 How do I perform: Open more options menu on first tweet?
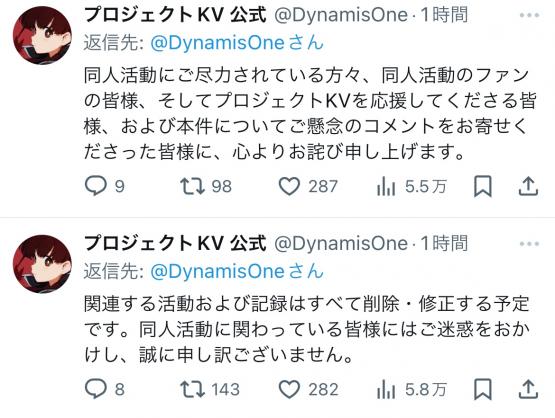pos(529,15)
